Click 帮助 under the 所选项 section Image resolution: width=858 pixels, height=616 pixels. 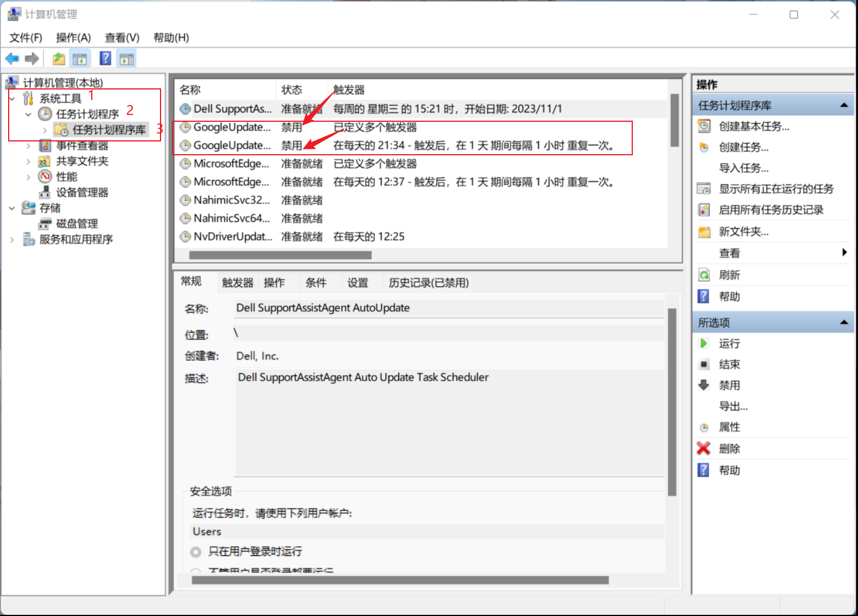click(x=729, y=470)
